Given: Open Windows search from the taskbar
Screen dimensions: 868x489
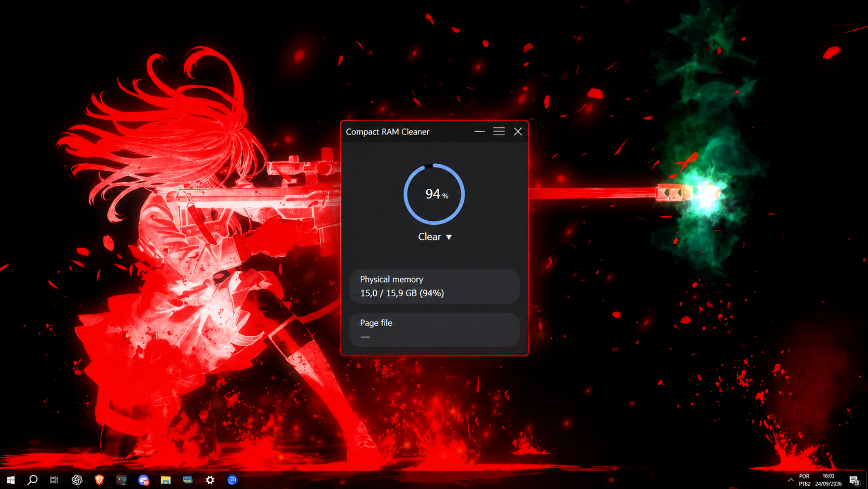Looking at the screenshot, I should (32, 480).
